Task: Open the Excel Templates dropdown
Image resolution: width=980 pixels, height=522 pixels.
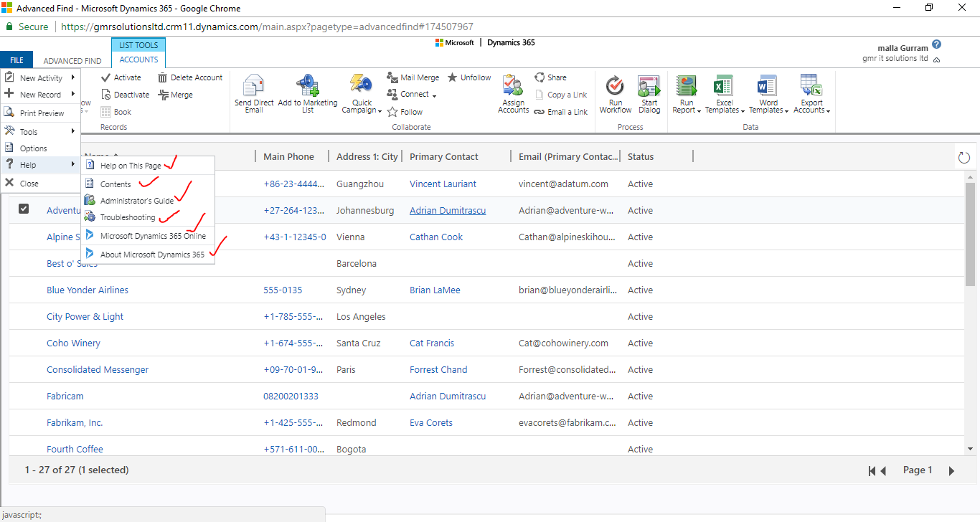Action: (x=726, y=94)
